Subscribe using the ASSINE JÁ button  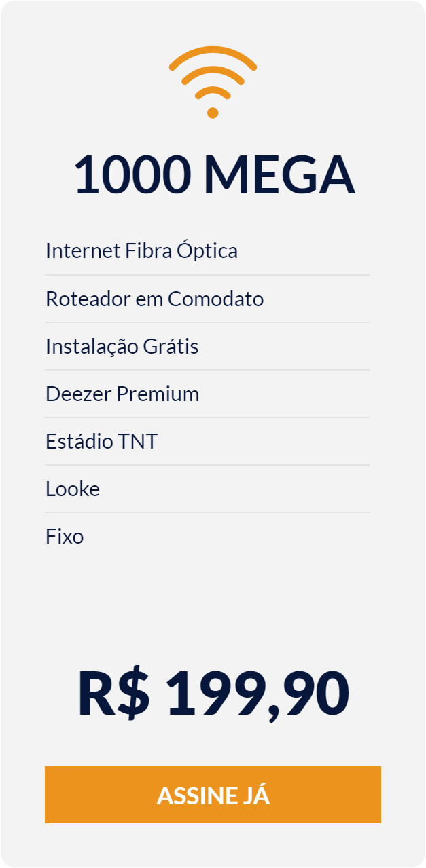point(213,795)
